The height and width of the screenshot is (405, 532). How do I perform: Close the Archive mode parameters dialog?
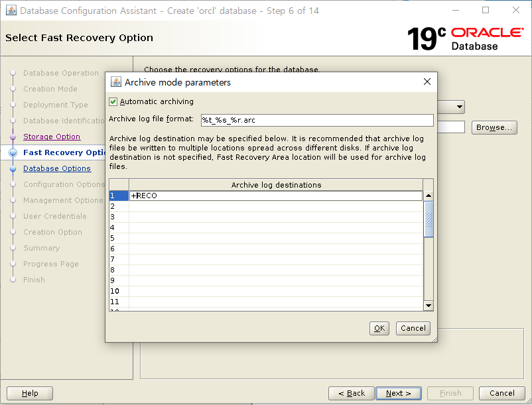click(x=427, y=82)
